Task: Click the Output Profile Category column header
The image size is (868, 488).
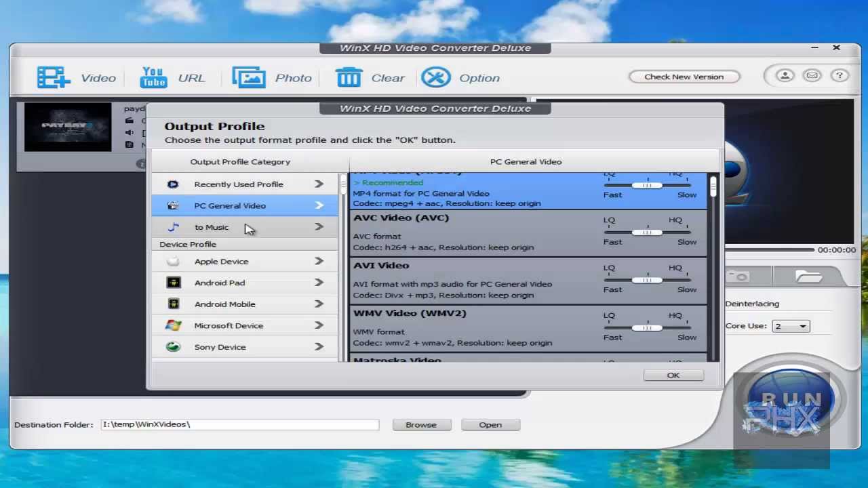Action: [240, 162]
